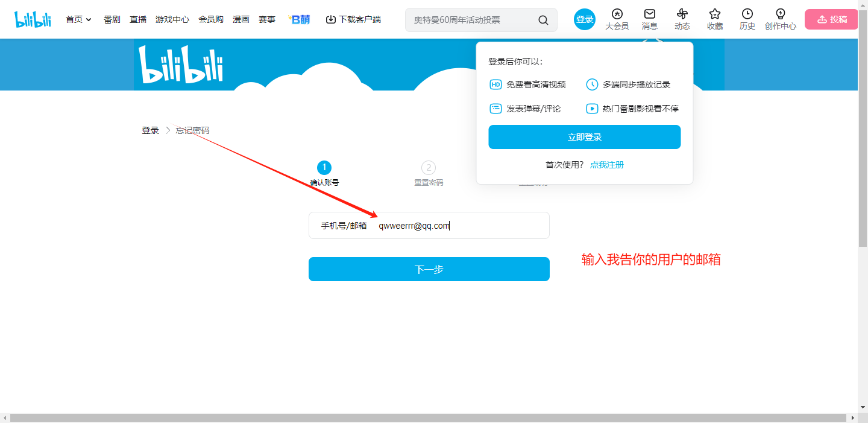This screenshot has height=423, width=868.
Task: Click the vertical scrollbar thumb
Action: click(863, 129)
